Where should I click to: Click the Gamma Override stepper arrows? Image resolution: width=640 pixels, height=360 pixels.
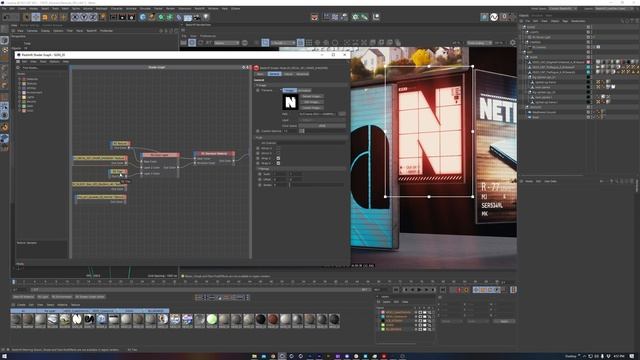[x=302, y=131]
